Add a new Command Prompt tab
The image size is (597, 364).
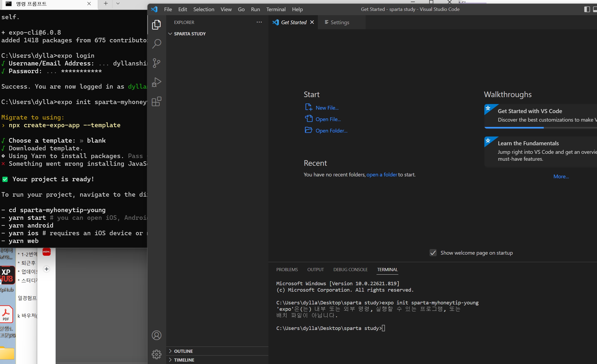click(x=106, y=3)
